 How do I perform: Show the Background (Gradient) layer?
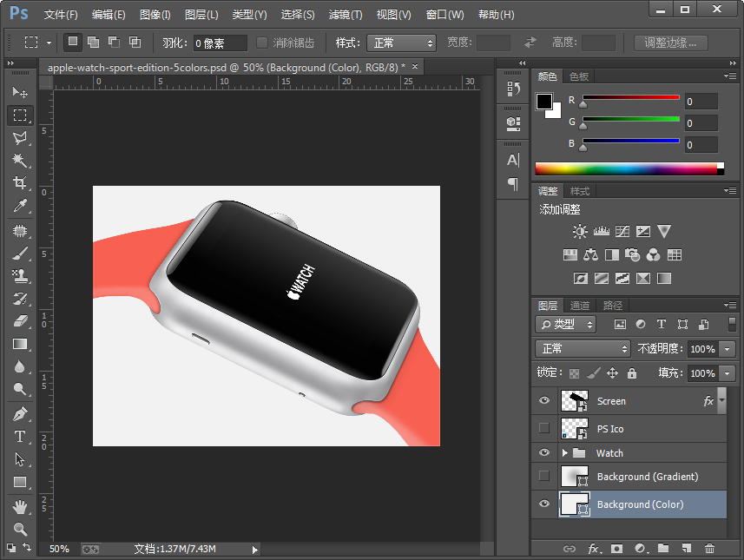(x=544, y=476)
